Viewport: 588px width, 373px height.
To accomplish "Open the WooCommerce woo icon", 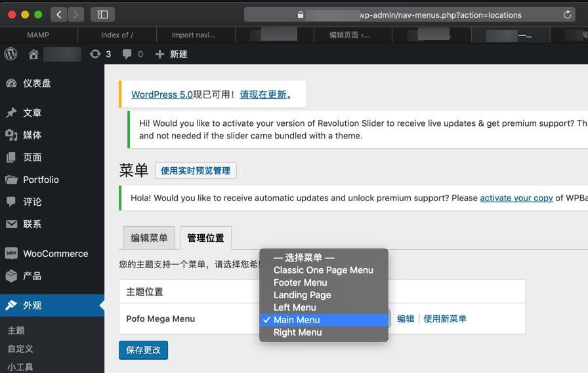I will (11, 254).
